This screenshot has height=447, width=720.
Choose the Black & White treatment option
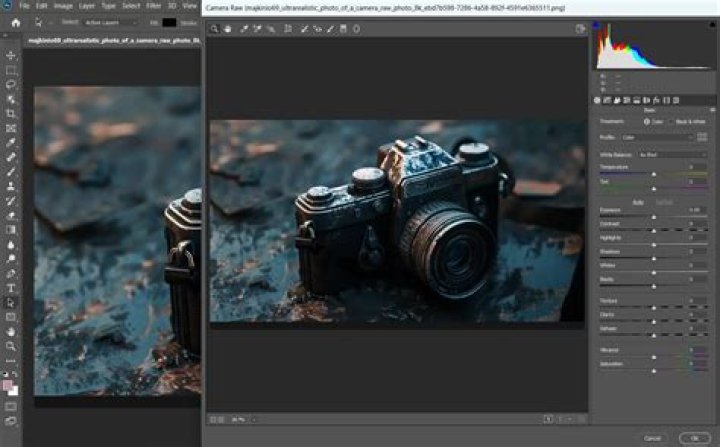click(x=672, y=121)
